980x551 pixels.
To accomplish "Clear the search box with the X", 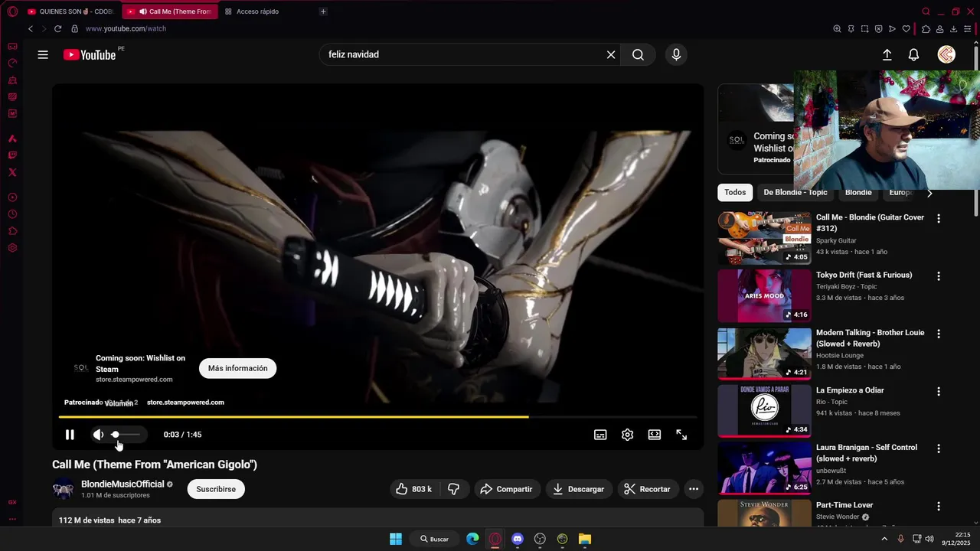I will [x=611, y=54].
